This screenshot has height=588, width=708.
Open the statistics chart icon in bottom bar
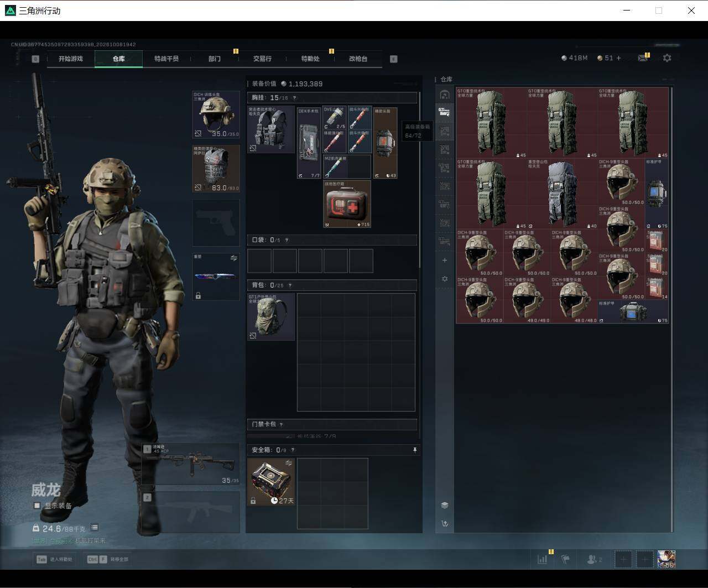pyautogui.click(x=542, y=559)
